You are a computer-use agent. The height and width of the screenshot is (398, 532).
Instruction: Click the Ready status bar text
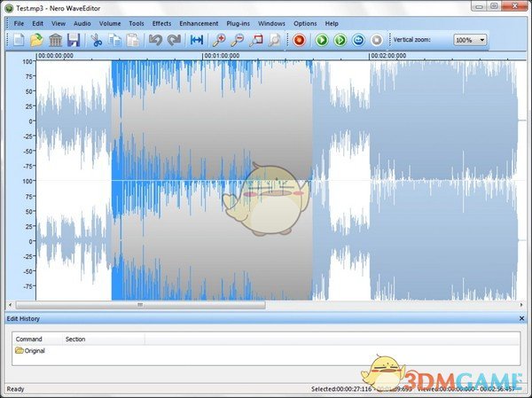(15, 389)
